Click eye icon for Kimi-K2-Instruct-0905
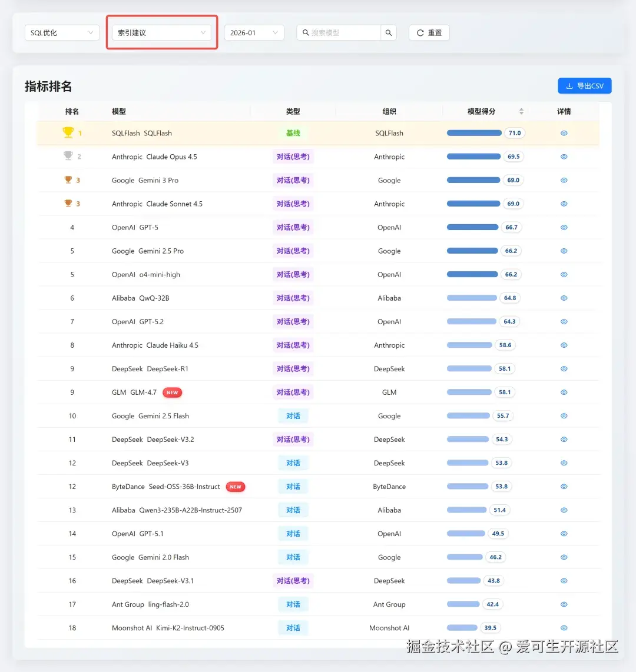 tap(564, 628)
